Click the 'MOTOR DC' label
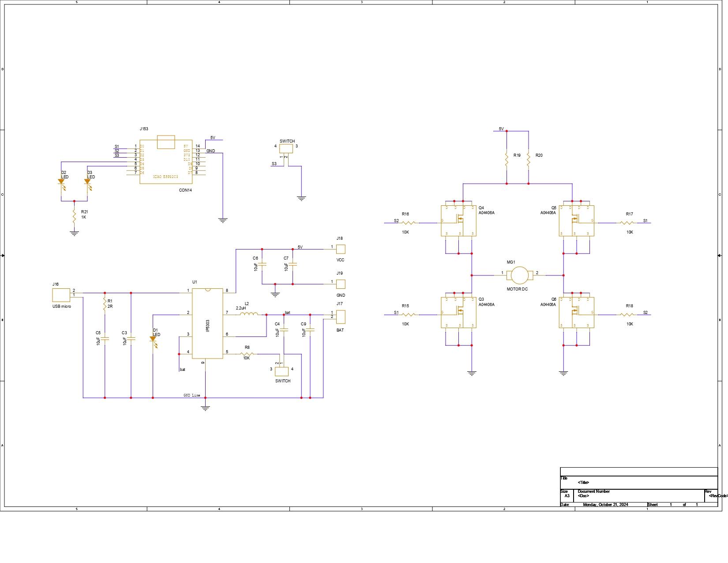This screenshot has height=563, width=728. coord(517,289)
